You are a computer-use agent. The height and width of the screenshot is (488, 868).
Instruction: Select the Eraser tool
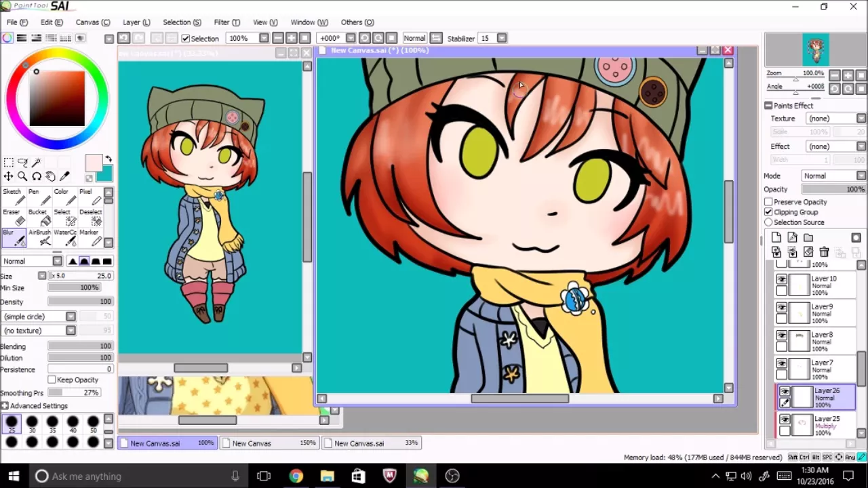click(14, 217)
